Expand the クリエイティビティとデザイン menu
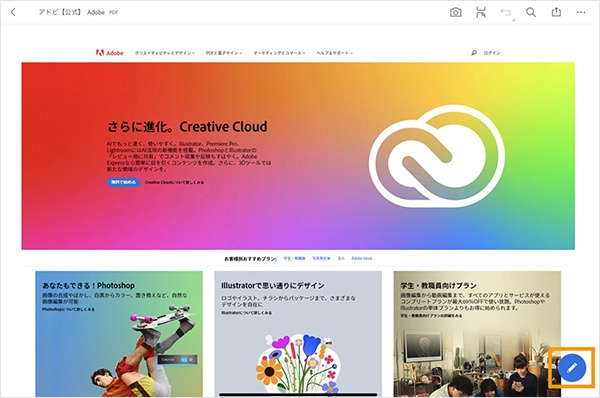 click(x=165, y=53)
